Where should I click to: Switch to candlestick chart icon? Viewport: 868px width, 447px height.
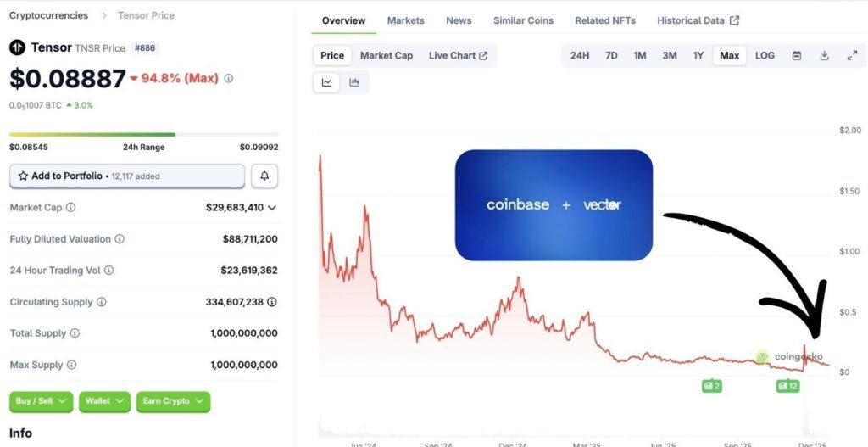(x=354, y=82)
